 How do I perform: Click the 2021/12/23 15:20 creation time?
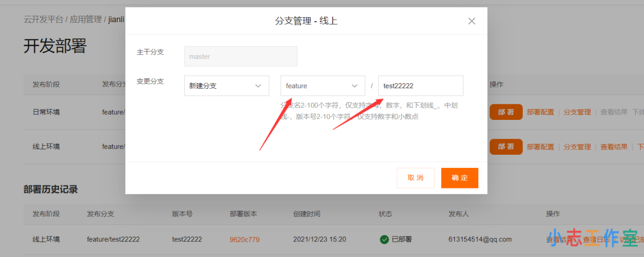pos(319,239)
